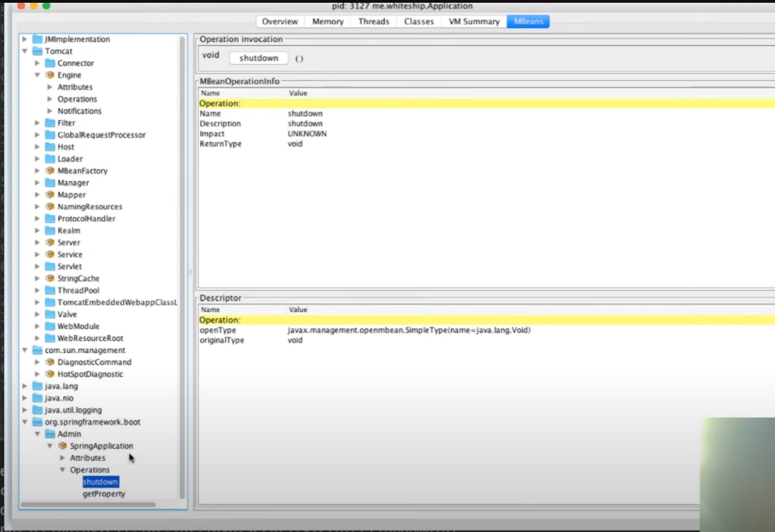Image resolution: width=775 pixels, height=532 pixels.
Task: Click the Engine MBean icon
Action: point(50,75)
